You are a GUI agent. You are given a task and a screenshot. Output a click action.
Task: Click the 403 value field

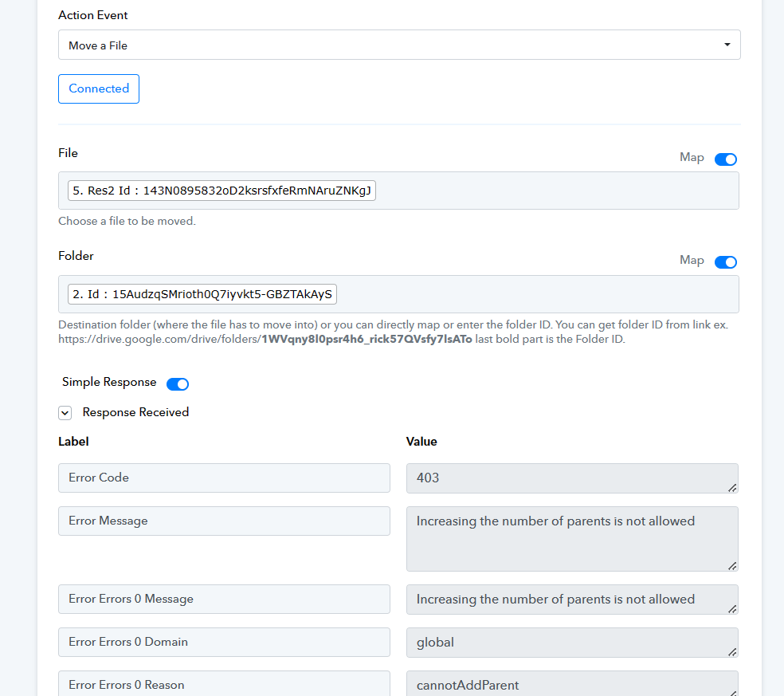pos(572,478)
